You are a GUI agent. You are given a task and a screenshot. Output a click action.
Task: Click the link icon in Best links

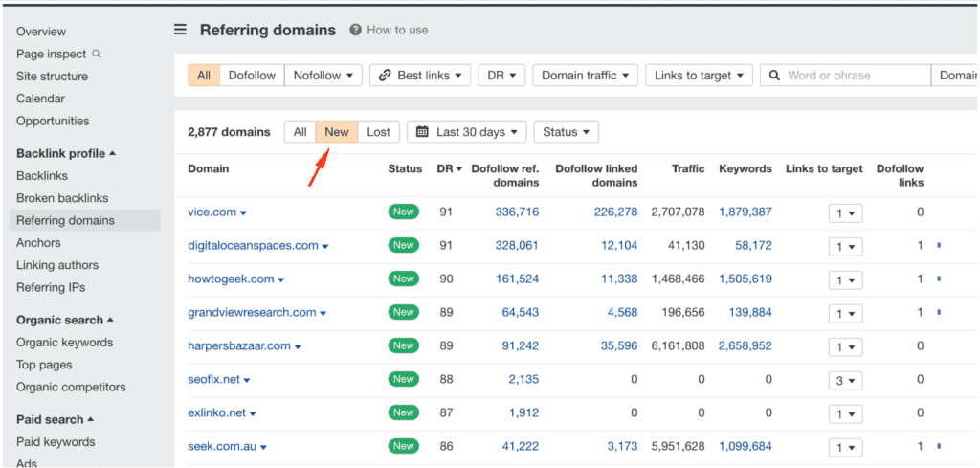click(385, 76)
